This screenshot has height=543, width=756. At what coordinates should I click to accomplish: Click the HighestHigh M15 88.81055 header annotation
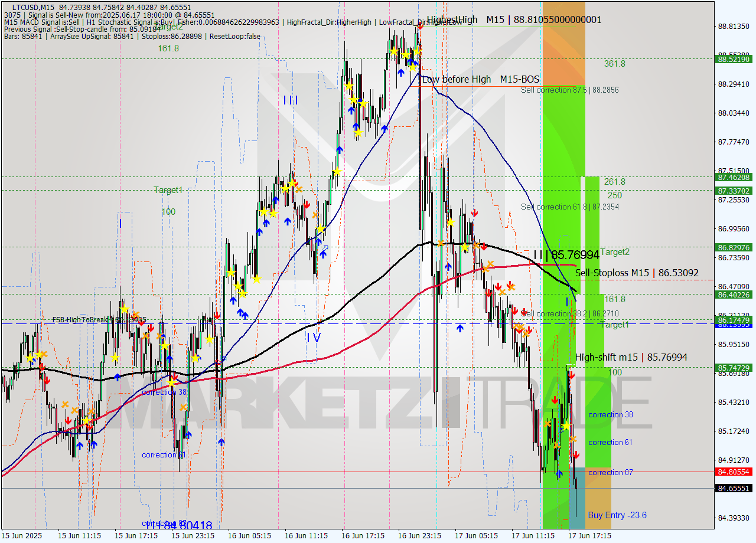[x=514, y=19]
